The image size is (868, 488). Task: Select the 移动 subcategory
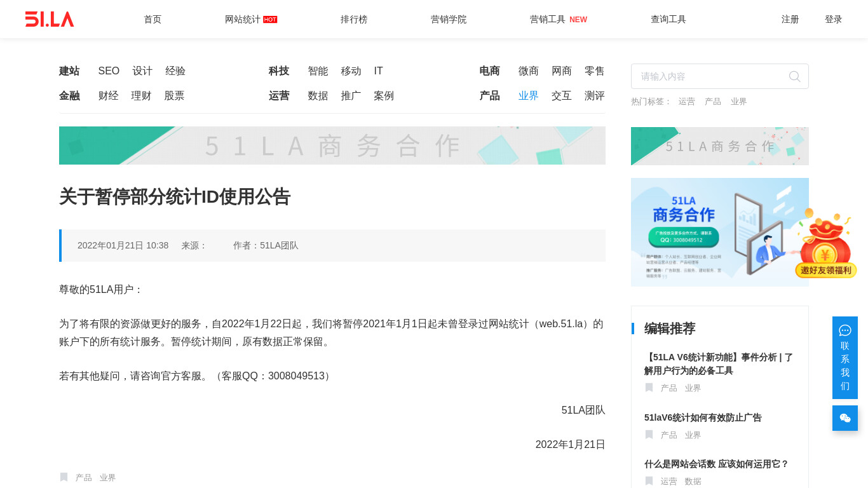pyautogui.click(x=351, y=71)
